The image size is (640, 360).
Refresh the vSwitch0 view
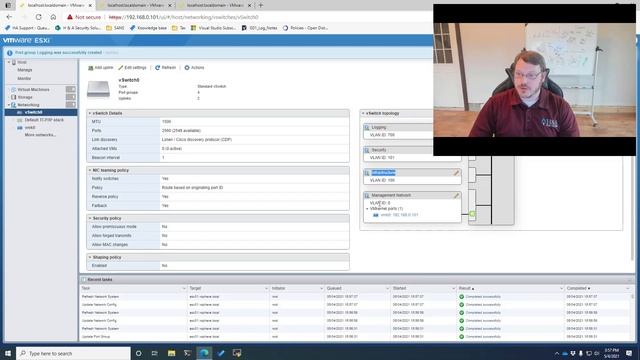[x=165, y=68]
